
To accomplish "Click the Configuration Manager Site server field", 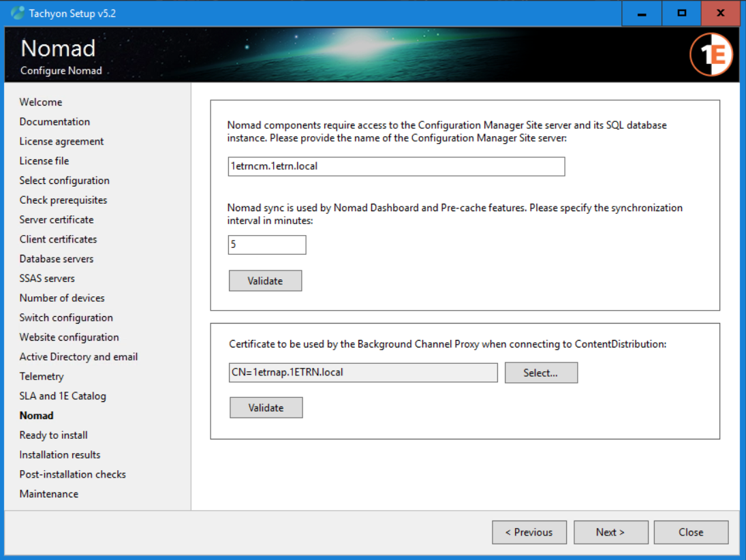I will [396, 166].
